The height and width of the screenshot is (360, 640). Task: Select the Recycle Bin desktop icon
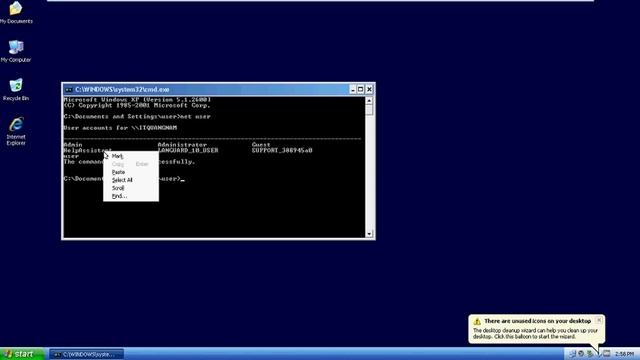pos(16,89)
